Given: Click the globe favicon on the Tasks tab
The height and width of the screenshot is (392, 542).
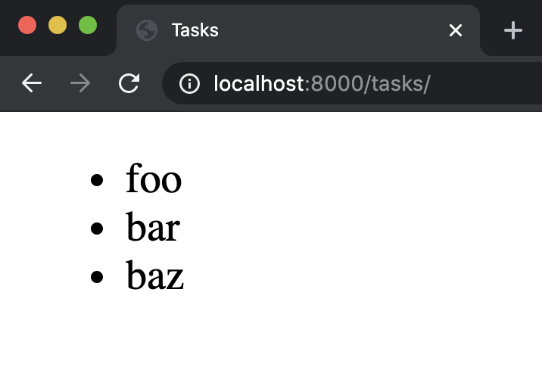Looking at the screenshot, I should point(146,30).
